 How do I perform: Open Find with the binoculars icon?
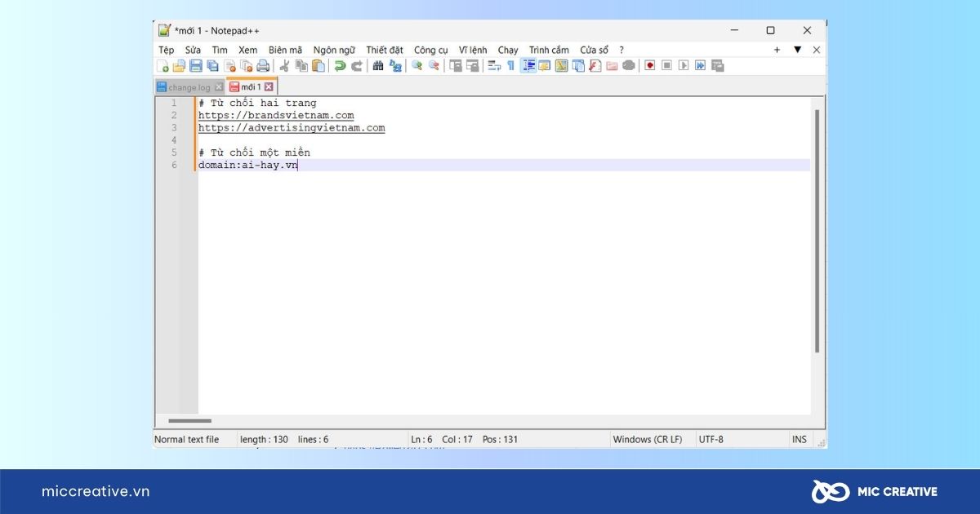378,66
